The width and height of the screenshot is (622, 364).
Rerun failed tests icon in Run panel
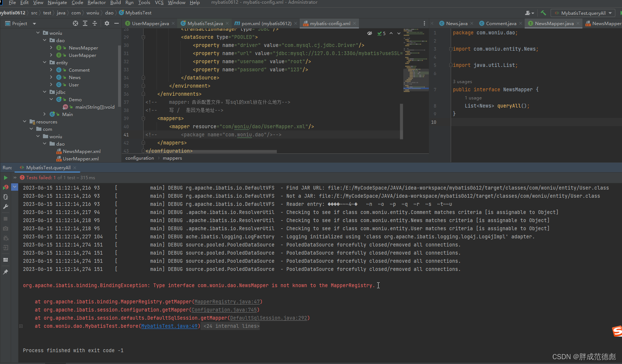pyautogui.click(x=6, y=187)
